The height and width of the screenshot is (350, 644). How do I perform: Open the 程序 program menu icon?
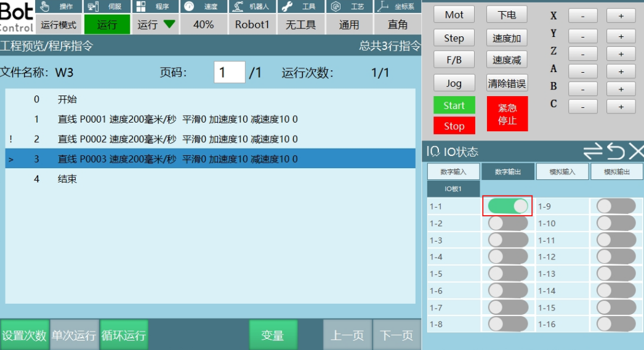coord(141,6)
